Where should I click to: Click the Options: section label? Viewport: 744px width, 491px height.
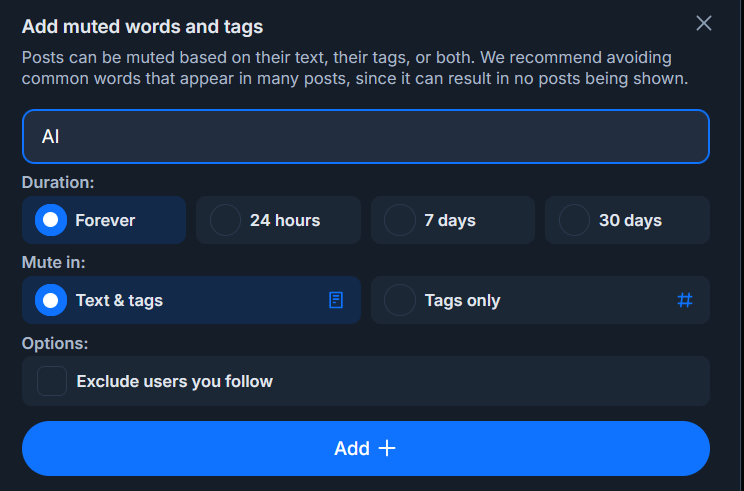point(55,343)
